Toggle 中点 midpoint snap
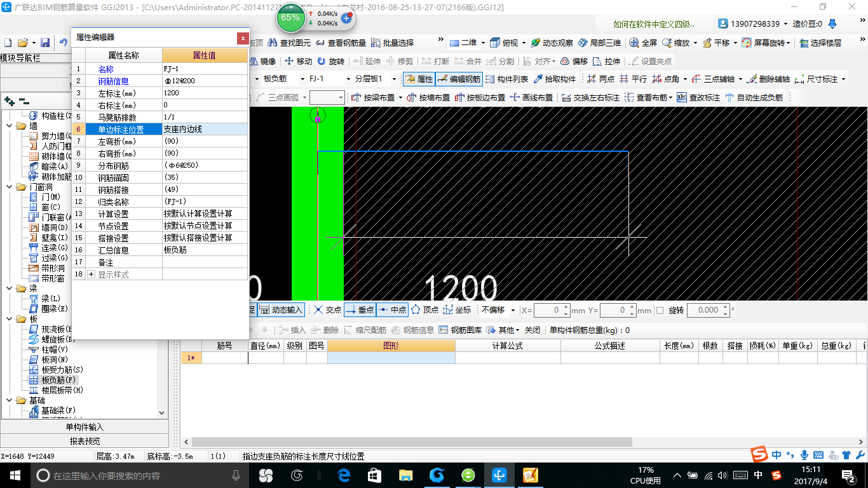 coord(392,310)
